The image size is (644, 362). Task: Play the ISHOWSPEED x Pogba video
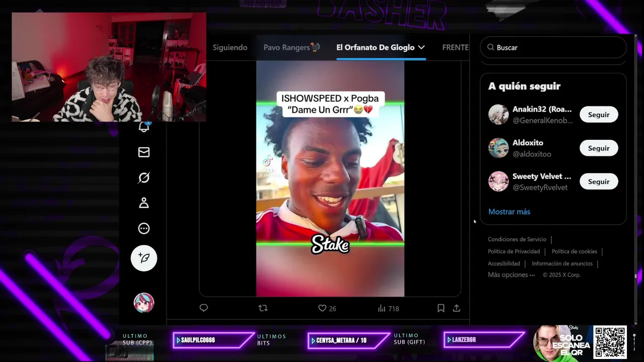(x=330, y=178)
